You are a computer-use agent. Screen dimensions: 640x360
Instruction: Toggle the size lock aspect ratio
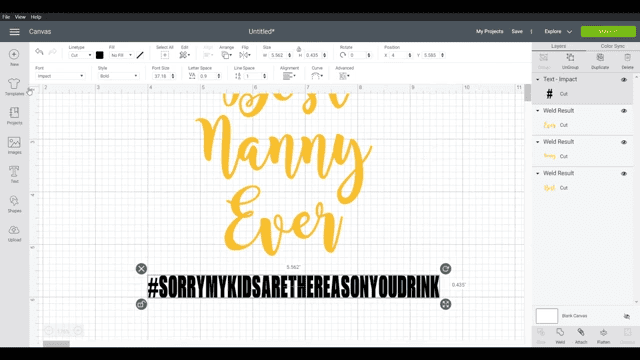pos(298,49)
